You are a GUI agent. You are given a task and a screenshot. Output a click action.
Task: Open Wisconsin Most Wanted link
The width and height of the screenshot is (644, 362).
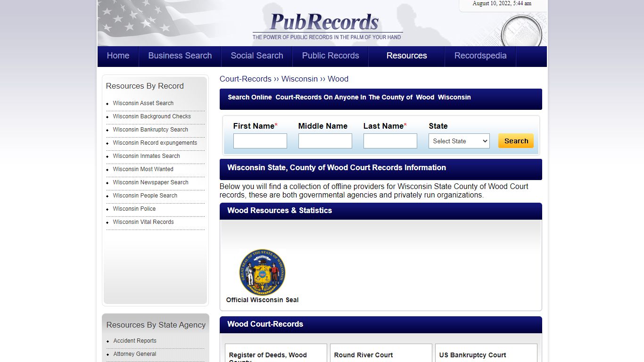[143, 169]
